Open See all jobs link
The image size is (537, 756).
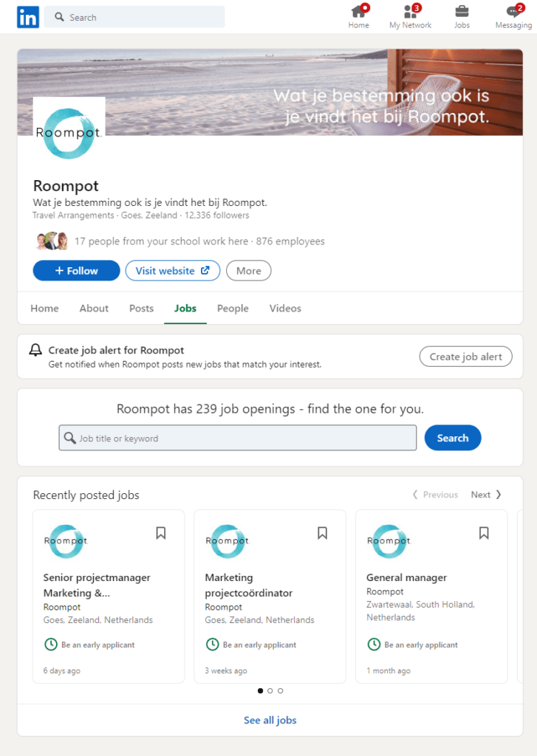270,720
